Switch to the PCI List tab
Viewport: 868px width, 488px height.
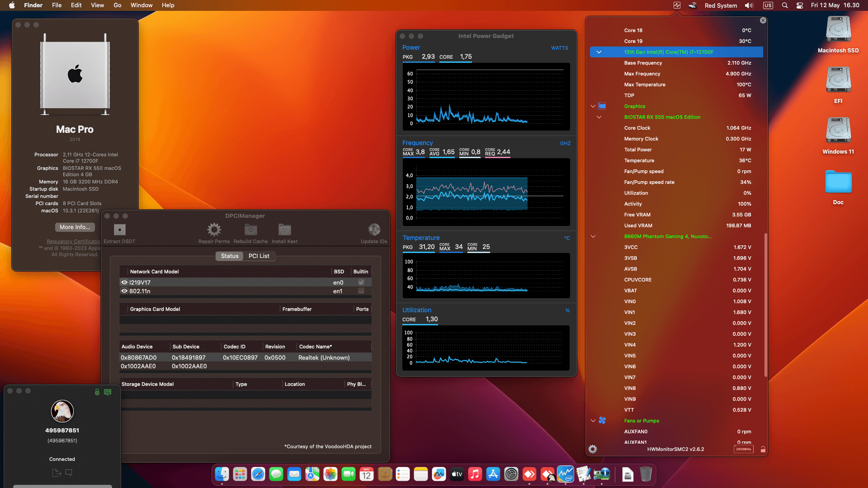coord(259,256)
